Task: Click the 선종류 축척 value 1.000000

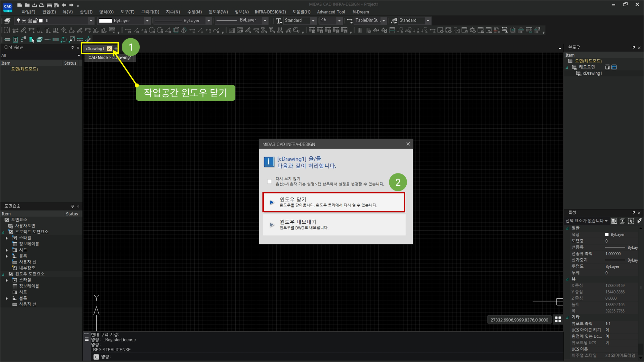Action: click(613, 254)
